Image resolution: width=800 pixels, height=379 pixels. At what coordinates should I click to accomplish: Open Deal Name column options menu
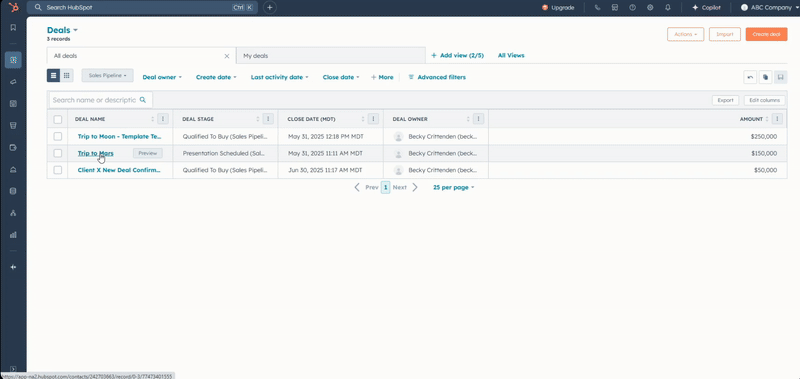(x=163, y=119)
